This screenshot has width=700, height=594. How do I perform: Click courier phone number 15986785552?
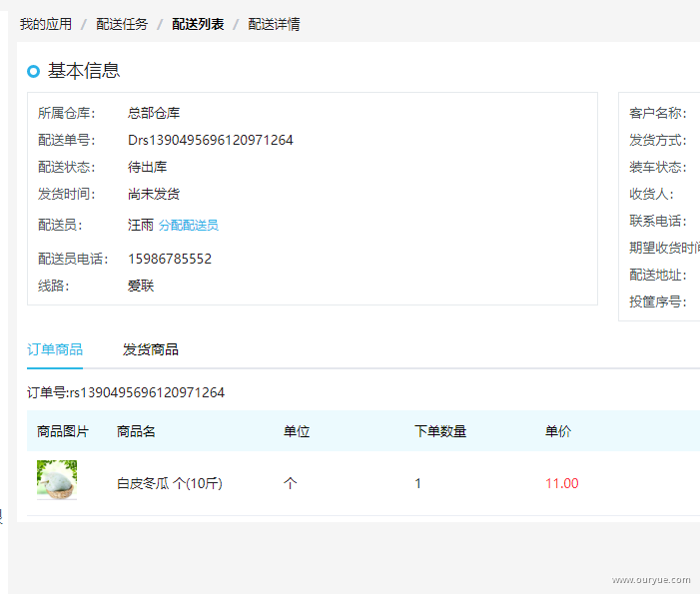click(170, 259)
